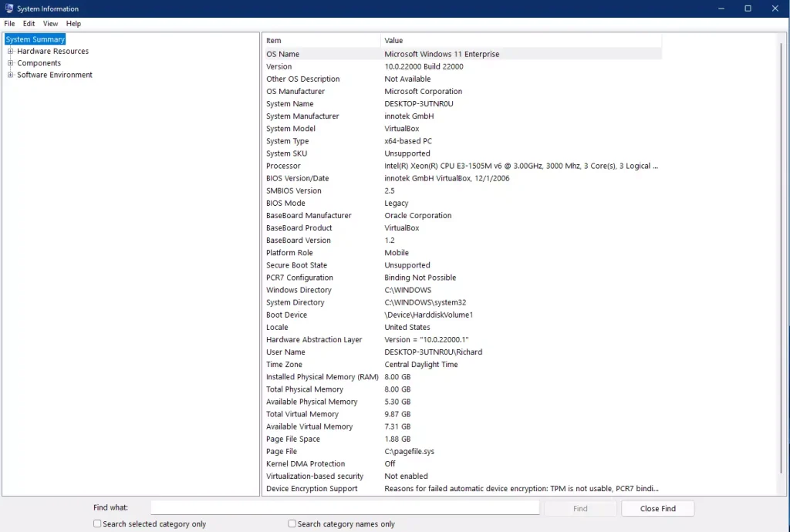Select the Platform Role row
The width and height of the screenshot is (790, 532).
[463, 253]
